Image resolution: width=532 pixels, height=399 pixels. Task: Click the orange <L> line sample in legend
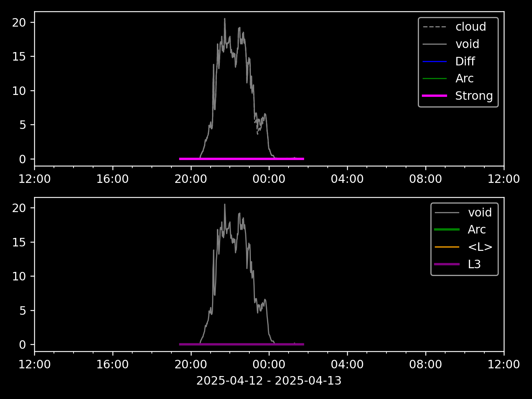[447, 247]
